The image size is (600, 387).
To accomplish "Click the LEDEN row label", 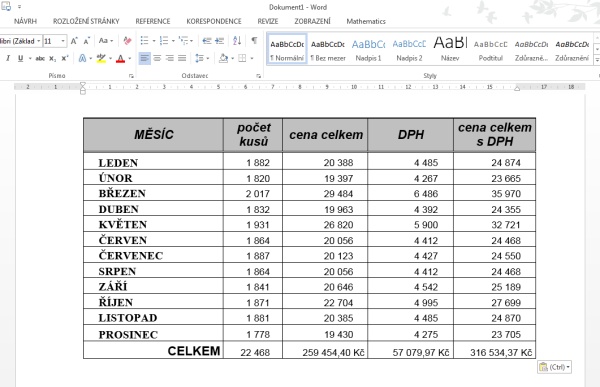I will click(118, 163).
